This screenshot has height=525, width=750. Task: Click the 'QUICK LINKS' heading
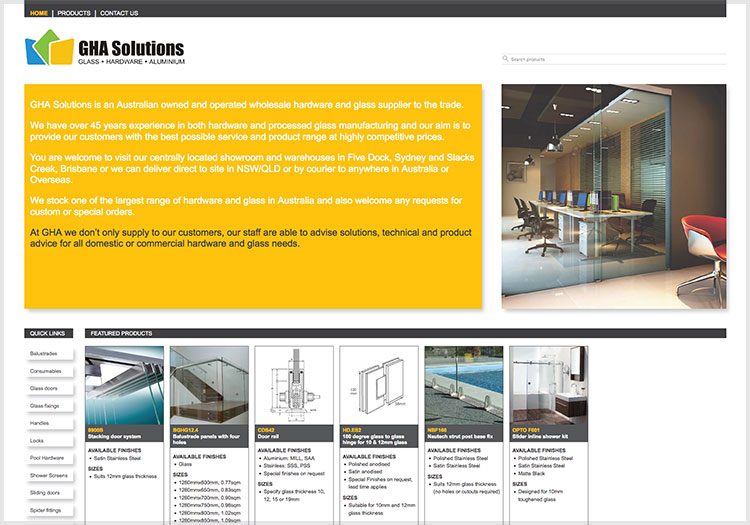pyautogui.click(x=47, y=333)
